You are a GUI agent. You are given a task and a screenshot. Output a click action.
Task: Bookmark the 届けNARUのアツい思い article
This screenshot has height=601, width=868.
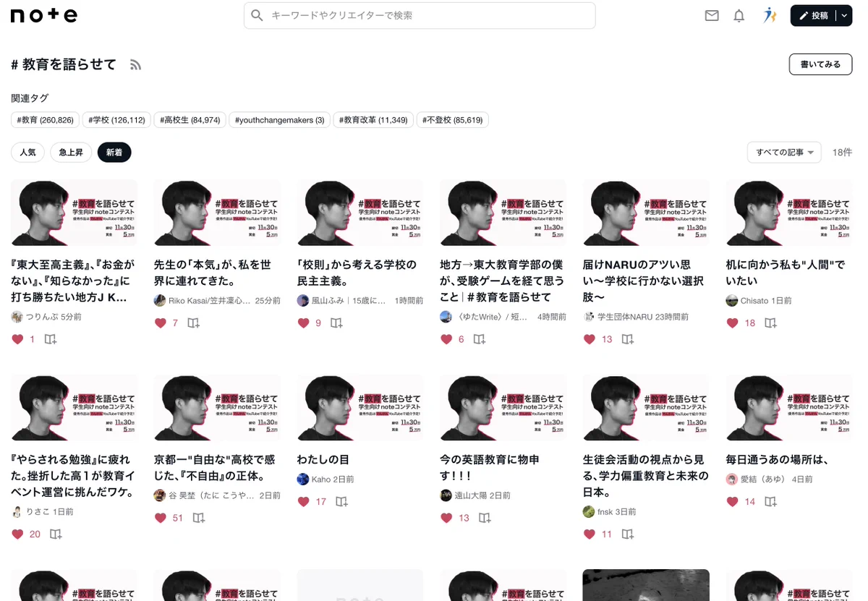pyautogui.click(x=629, y=338)
